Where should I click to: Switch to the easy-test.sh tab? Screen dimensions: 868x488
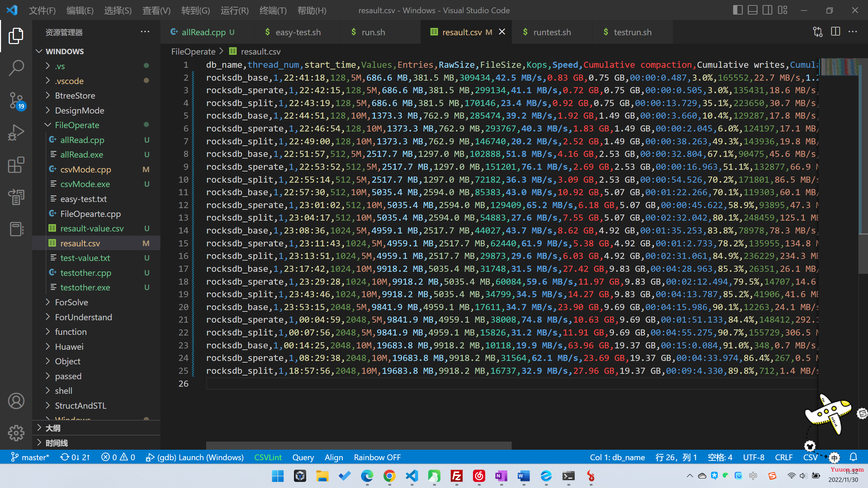297,32
